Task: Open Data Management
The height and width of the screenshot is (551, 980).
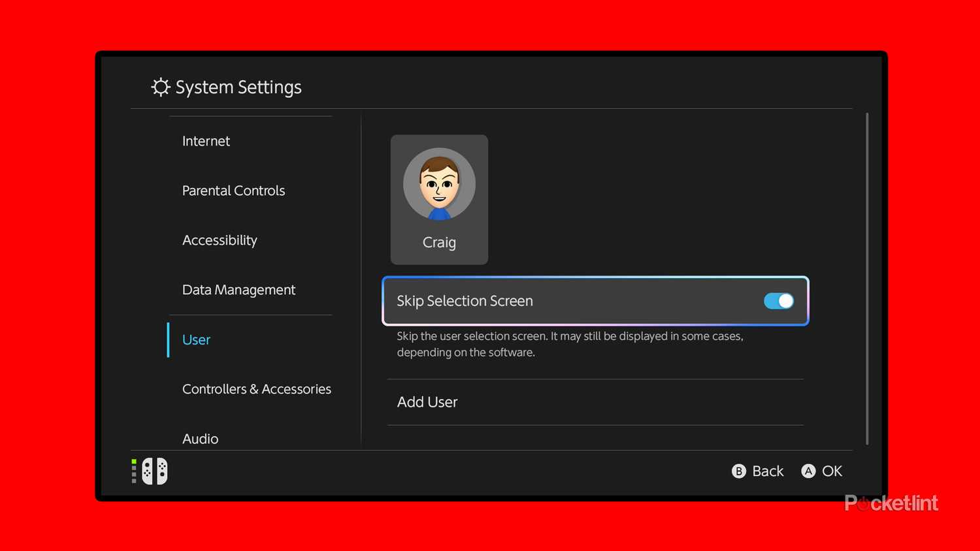Action: pyautogui.click(x=238, y=290)
